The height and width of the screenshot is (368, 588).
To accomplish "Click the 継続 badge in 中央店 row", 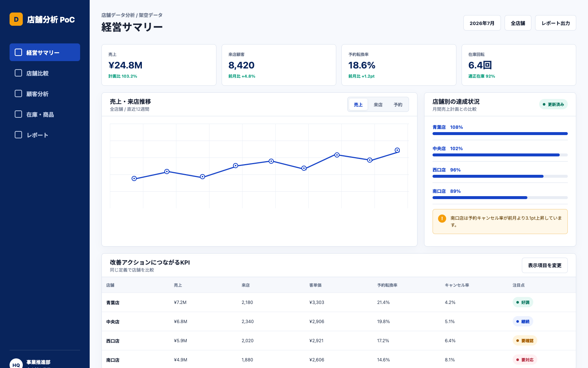I will click(x=523, y=322).
